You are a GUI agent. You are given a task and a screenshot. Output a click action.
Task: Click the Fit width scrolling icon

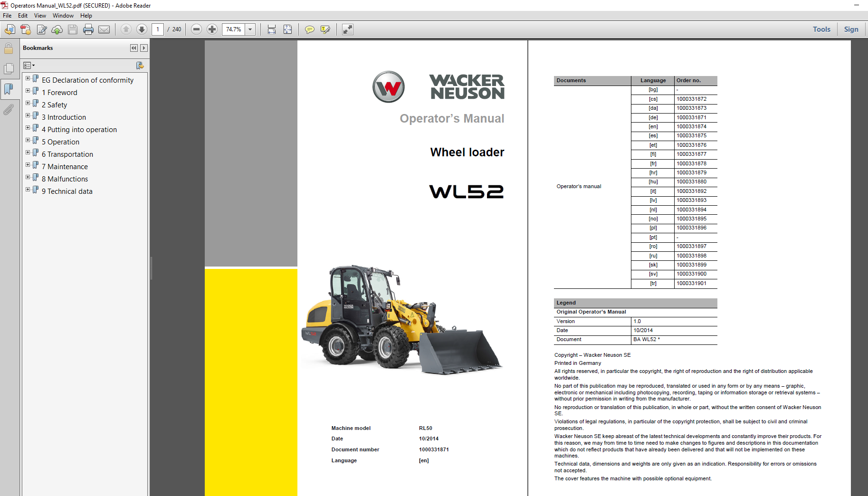272,29
